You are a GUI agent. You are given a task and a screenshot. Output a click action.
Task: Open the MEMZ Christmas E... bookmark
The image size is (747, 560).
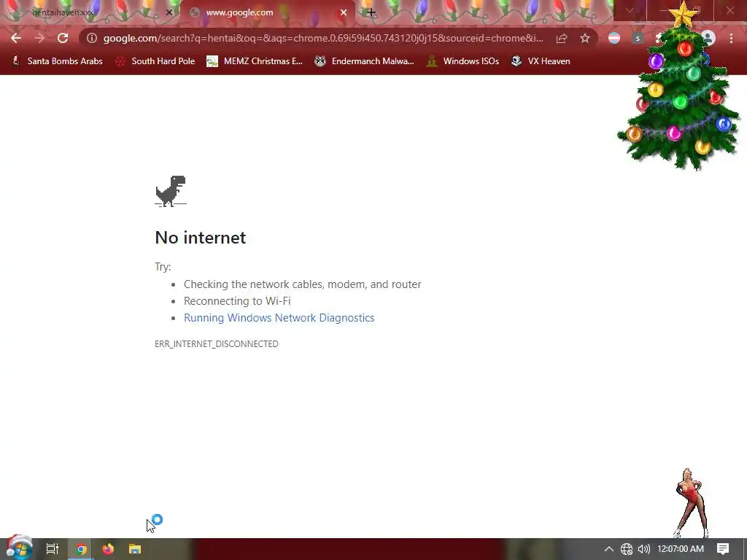[255, 61]
